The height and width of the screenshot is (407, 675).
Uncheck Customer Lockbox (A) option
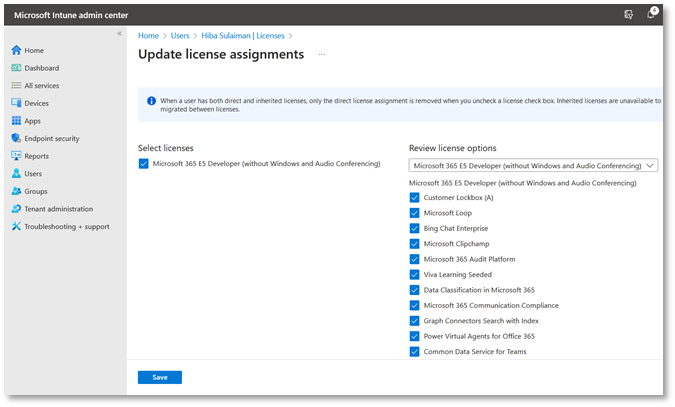coord(415,197)
